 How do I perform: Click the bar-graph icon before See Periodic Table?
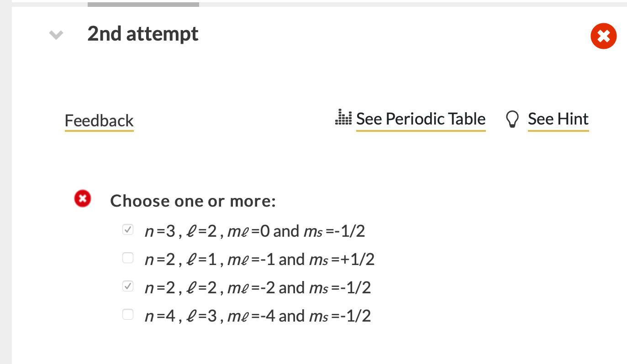click(x=342, y=118)
